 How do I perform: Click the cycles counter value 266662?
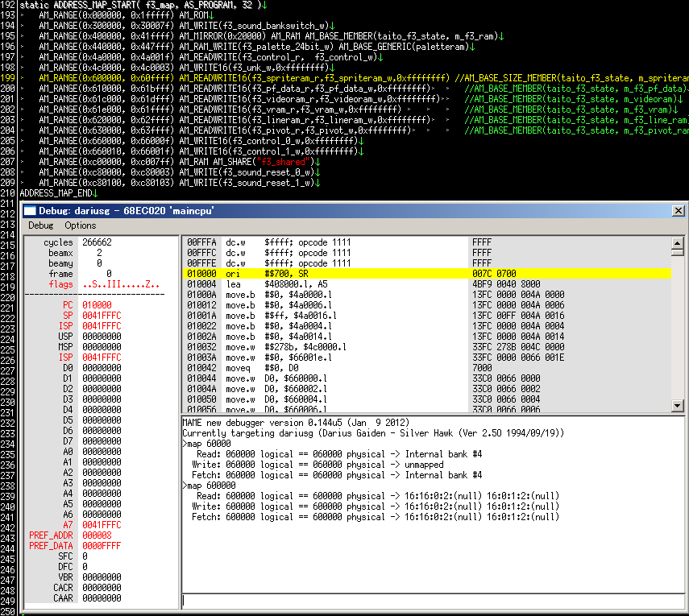tap(97, 242)
